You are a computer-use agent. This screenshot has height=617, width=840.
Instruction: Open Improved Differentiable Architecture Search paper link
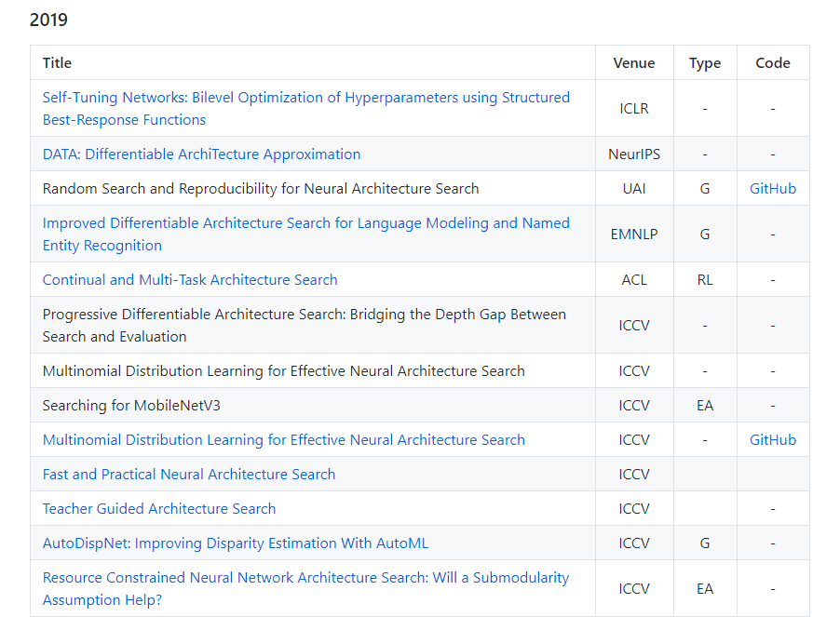pyautogui.click(x=305, y=223)
